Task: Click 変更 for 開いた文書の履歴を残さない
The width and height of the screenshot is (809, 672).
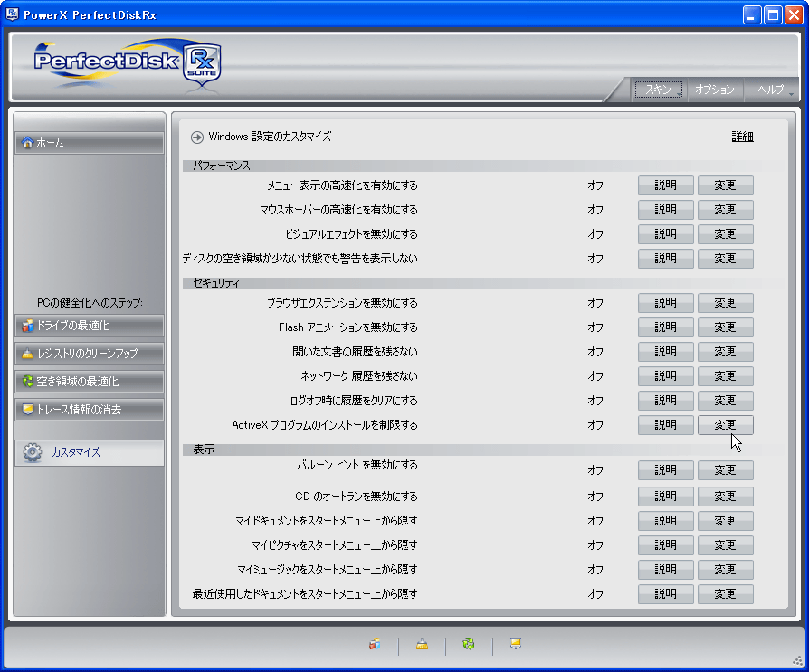Action: coord(726,352)
